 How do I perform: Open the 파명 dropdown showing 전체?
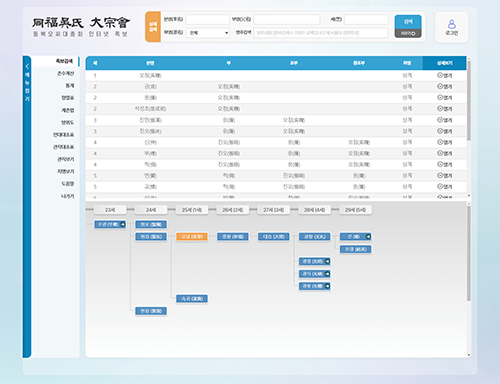click(208, 33)
